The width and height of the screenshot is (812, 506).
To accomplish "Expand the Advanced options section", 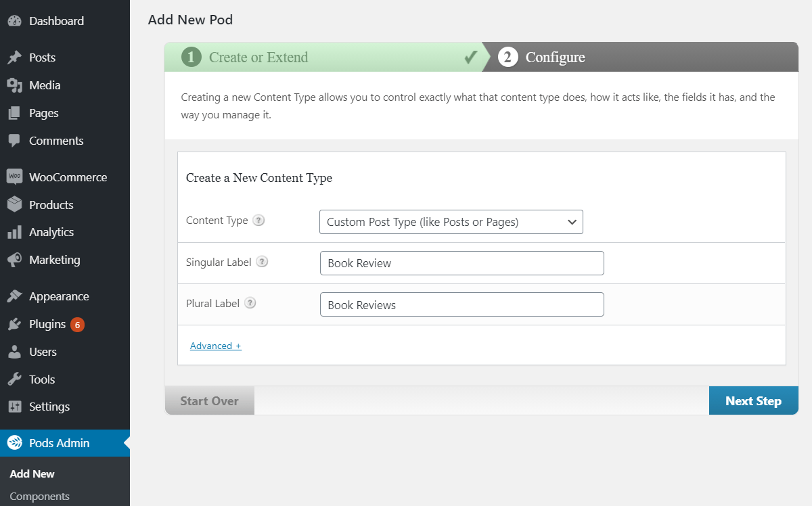I will pyautogui.click(x=215, y=345).
